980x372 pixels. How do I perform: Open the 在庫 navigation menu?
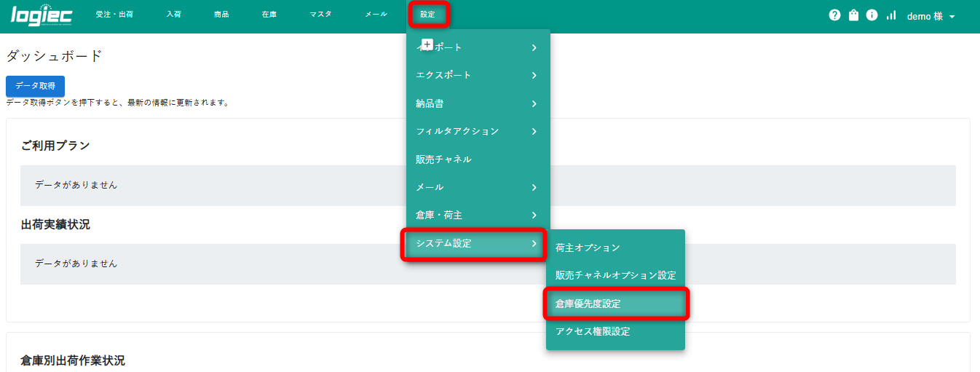click(x=269, y=15)
